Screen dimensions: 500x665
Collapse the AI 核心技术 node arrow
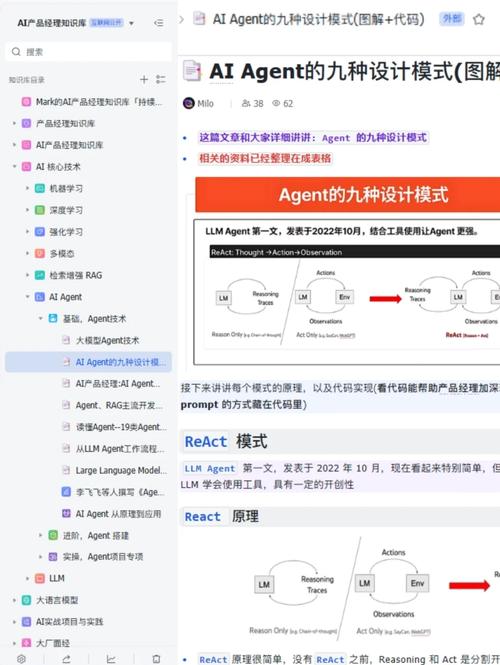click(14, 167)
